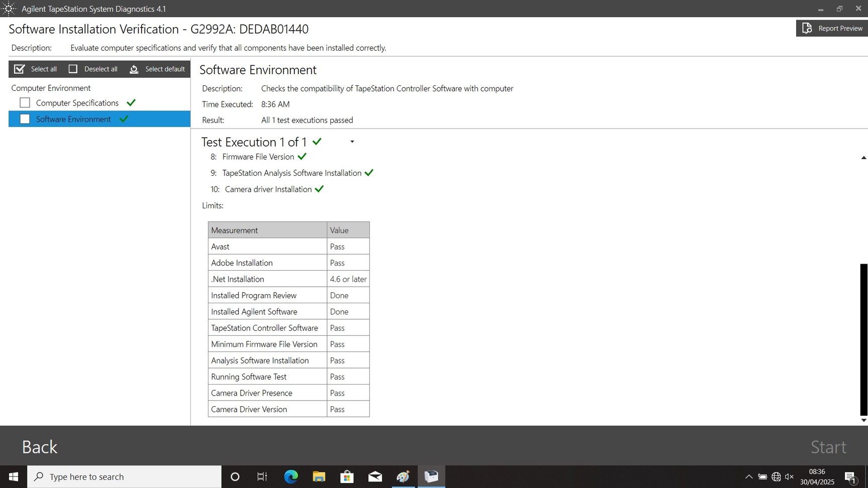This screenshot has width=868, height=488.
Task: Click the Deselect all icon
Action: pos(73,69)
